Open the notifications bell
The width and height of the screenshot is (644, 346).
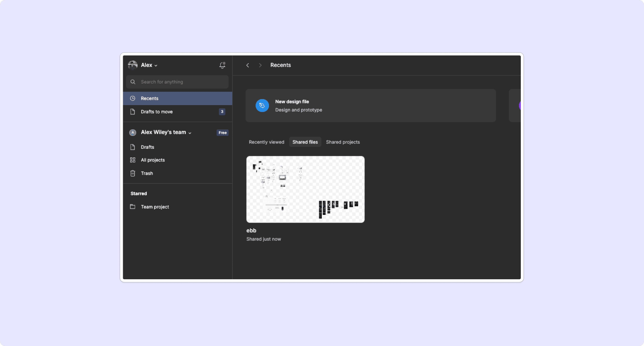pos(222,65)
